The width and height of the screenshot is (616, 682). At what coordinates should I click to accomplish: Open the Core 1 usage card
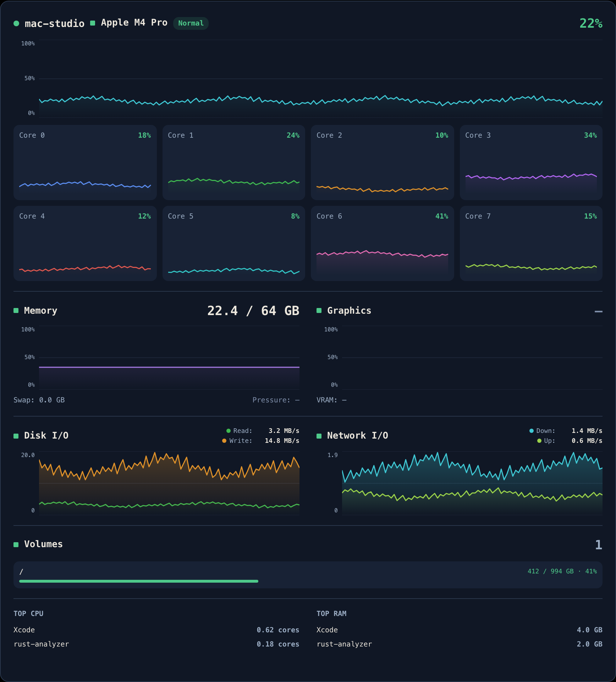234,163
